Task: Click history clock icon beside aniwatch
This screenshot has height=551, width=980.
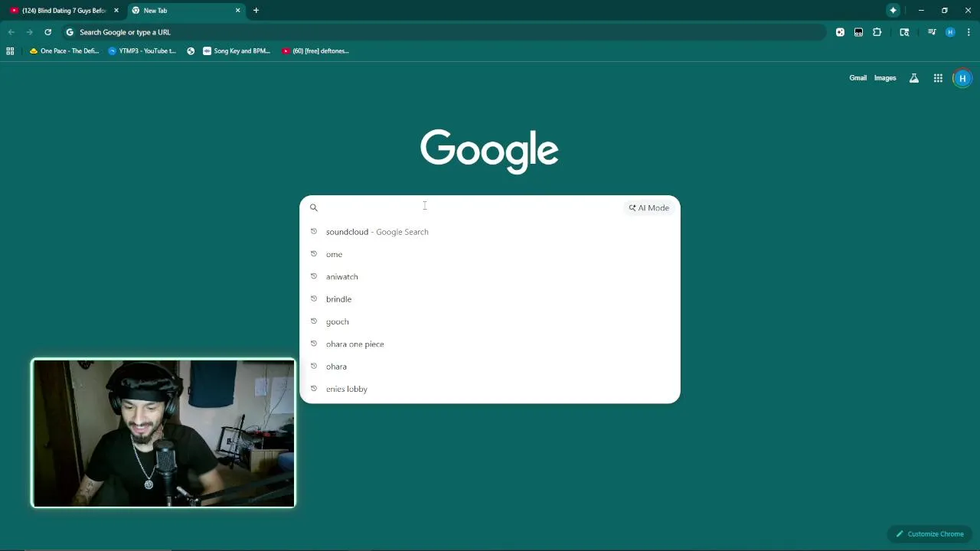Action: [x=313, y=276]
